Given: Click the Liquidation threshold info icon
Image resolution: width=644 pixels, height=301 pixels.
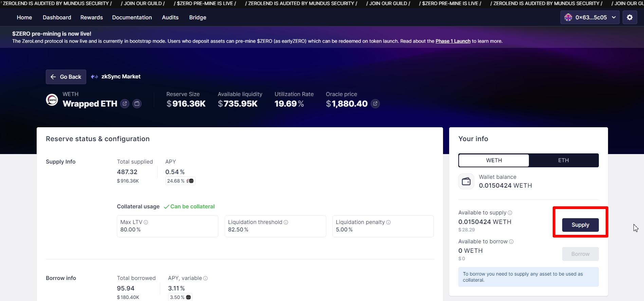Looking at the screenshot, I should click(x=286, y=222).
